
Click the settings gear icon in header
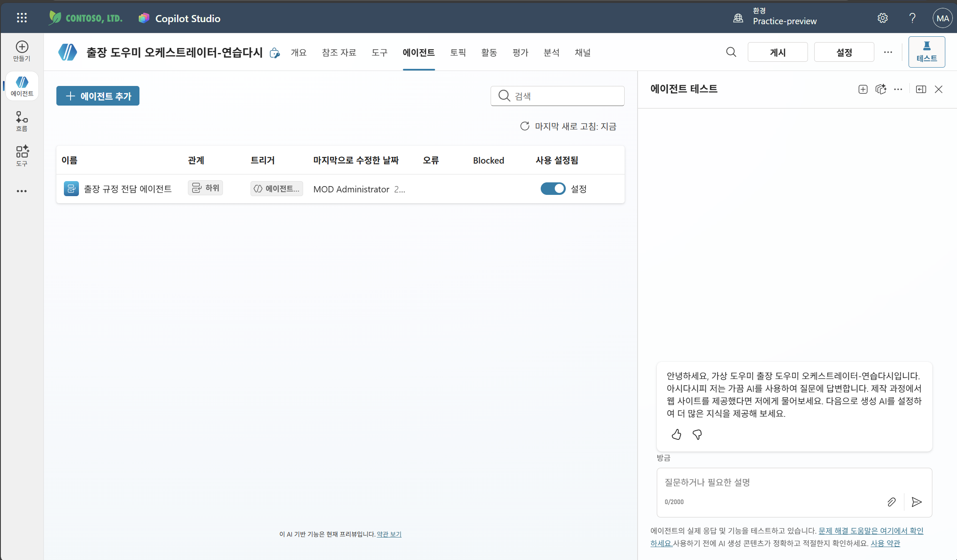point(882,18)
